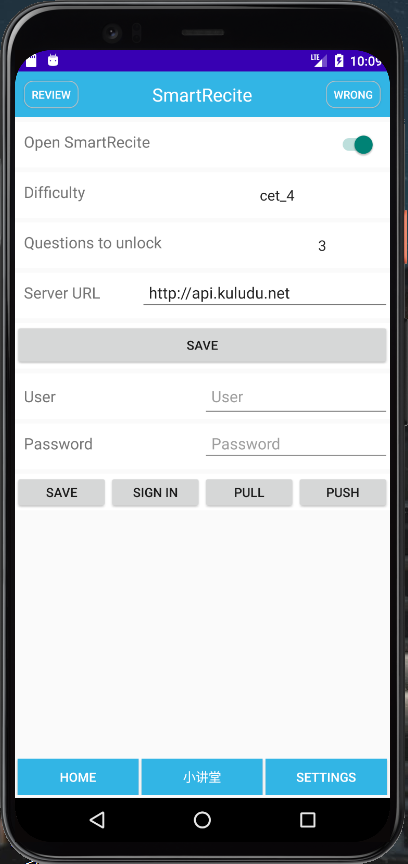This screenshot has width=408, height=864.
Task: Open the Questions to unlock selector
Action: pos(322,246)
